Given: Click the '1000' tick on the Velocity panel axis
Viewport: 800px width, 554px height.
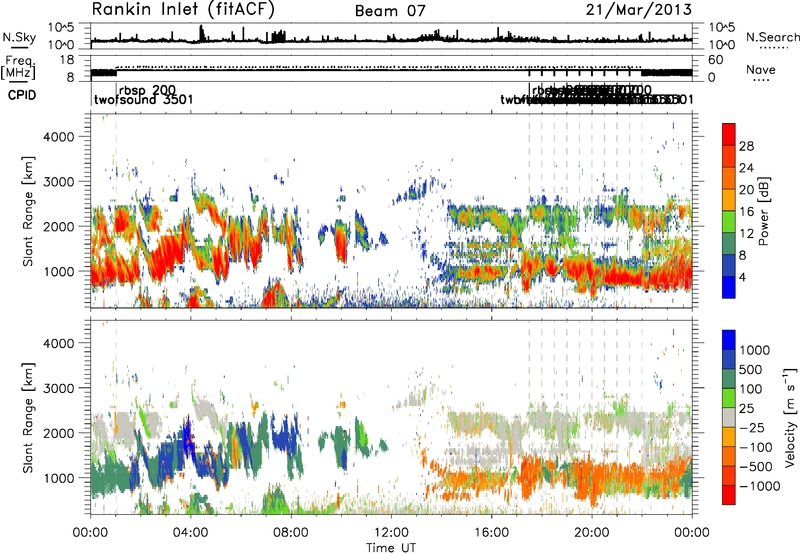Looking at the screenshot, I should [58, 477].
